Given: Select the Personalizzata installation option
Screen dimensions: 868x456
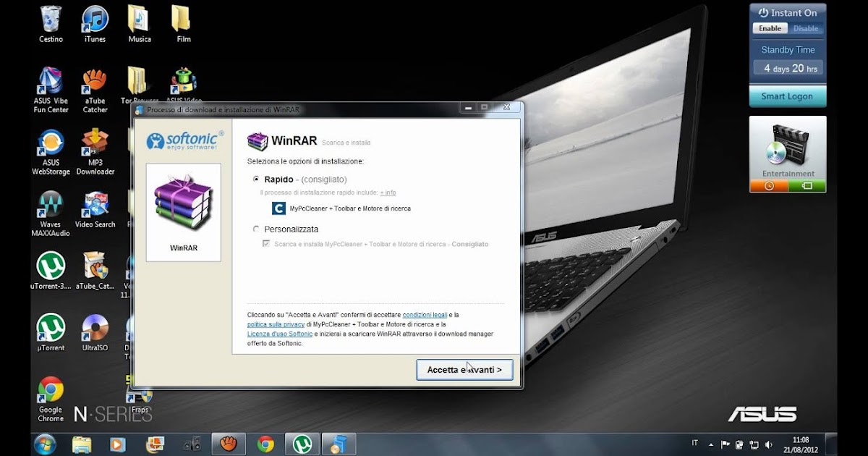Looking at the screenshot, I should click(x=256, y=229).
